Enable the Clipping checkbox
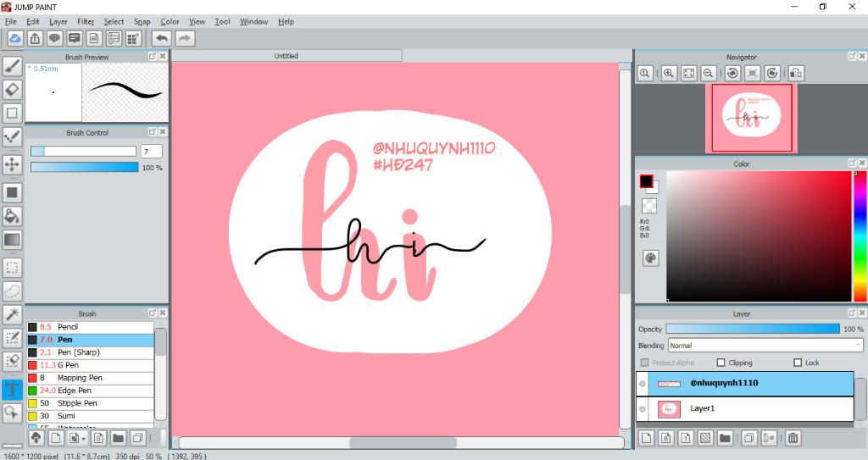The height and width of the screenshot is (460, 868). [721, 363]
